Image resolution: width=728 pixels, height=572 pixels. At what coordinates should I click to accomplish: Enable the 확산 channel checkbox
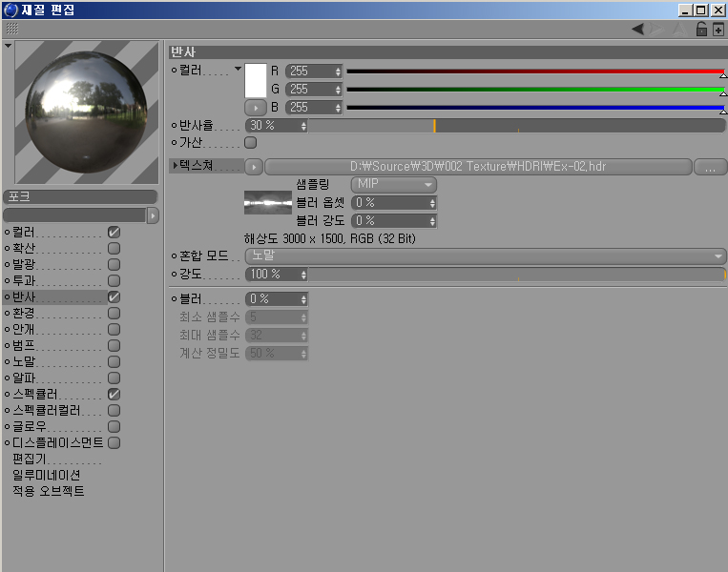114,248
